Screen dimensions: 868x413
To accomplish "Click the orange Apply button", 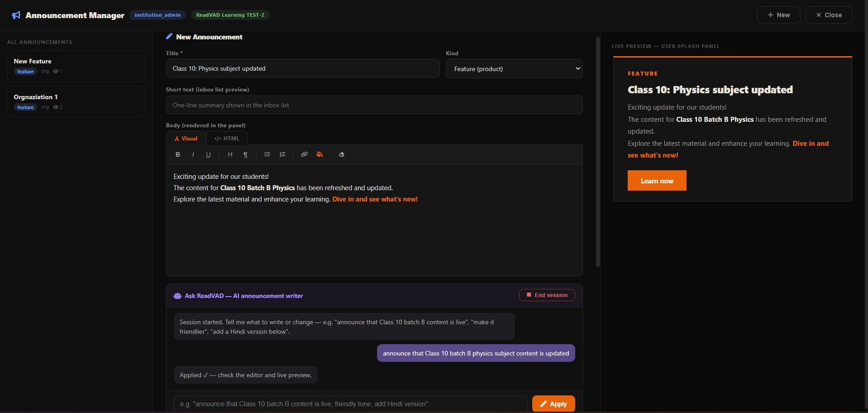I will [x=553, y=404].
